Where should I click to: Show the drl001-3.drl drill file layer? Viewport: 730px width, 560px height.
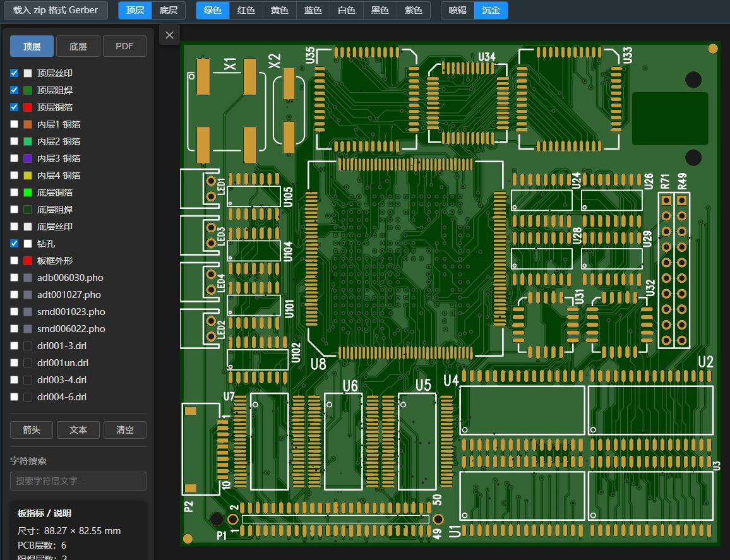[15, 346]
